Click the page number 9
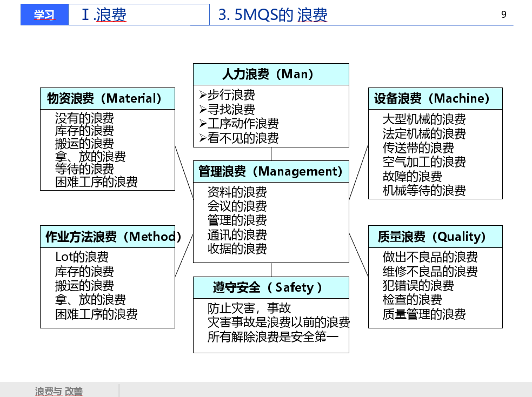This screenshot has height=397, width=532. click(x=503, y=15)
